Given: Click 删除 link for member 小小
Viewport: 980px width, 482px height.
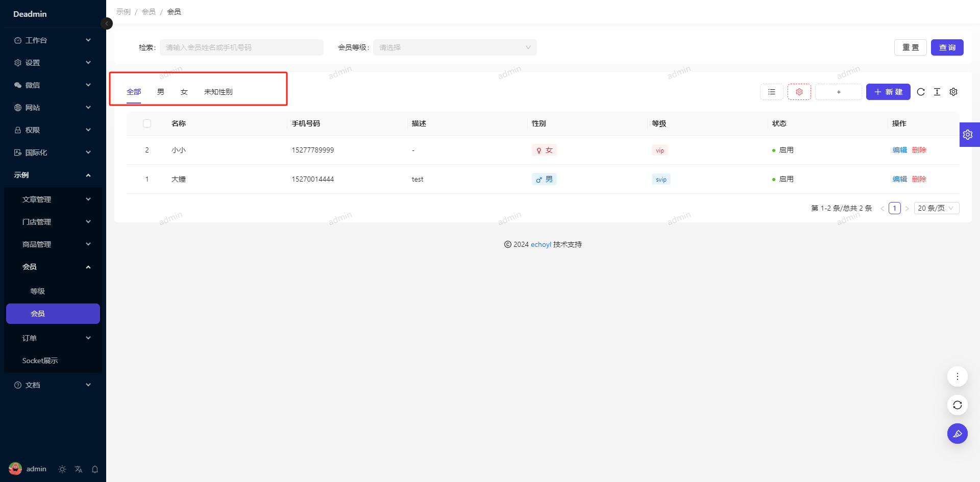Looking at the screenshot, I should (919, 150).
